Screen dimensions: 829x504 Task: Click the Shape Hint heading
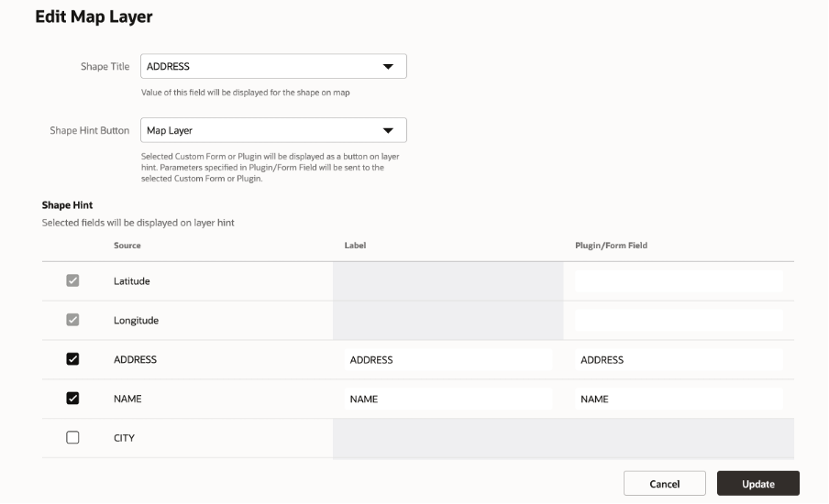[x=67, y=205]
